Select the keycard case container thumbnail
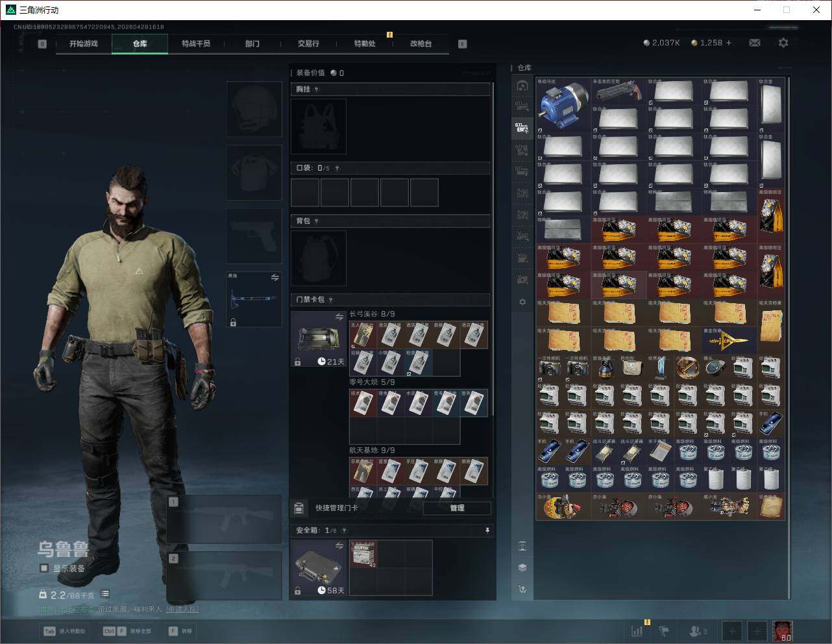 coord(319,339)
